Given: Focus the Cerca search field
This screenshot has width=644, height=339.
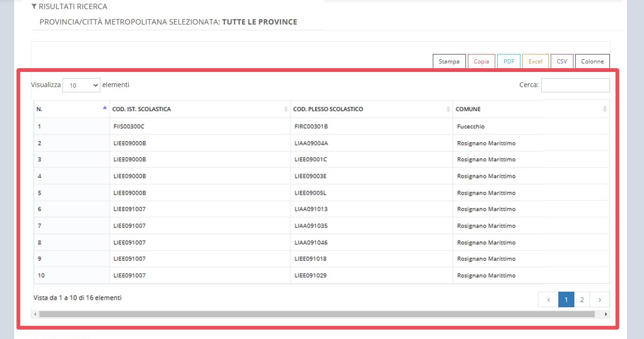Looking at the screenshot, I should 575,85.
